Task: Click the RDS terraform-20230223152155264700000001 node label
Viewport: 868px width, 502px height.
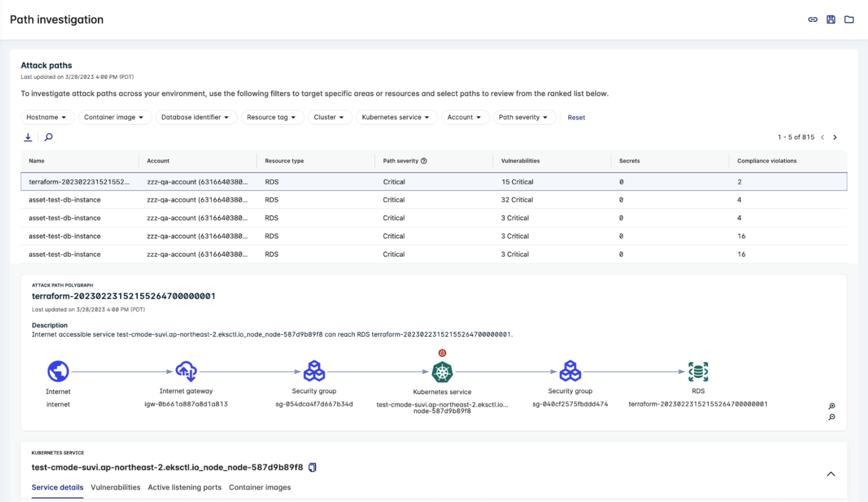Action: click(x=698, y=404)
